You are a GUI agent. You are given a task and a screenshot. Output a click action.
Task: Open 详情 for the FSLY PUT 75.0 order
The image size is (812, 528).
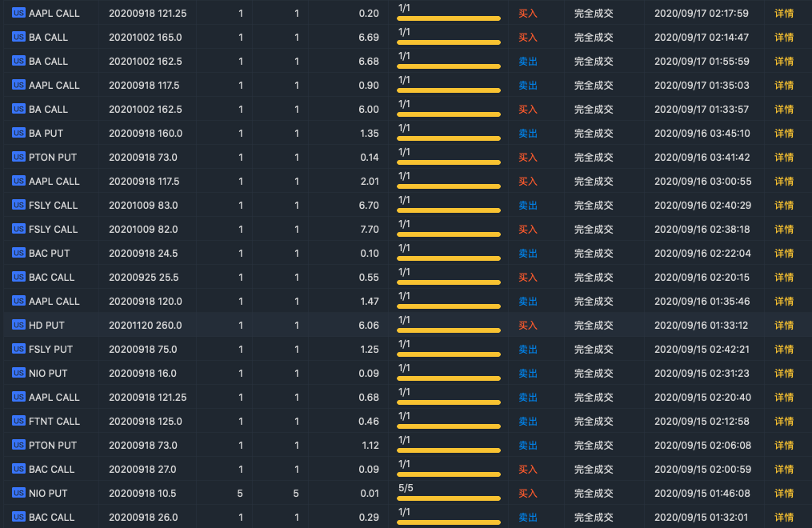pos(784,350)
